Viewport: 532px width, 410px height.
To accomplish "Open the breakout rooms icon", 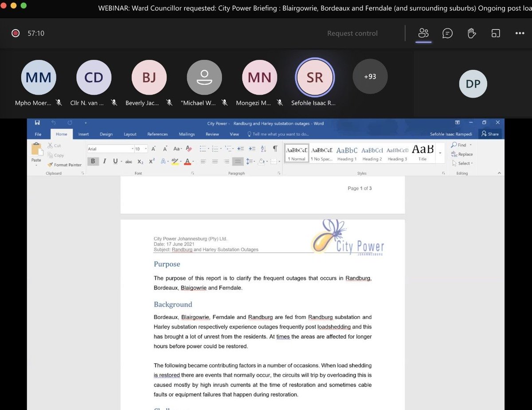I will (x=496, y=33).
